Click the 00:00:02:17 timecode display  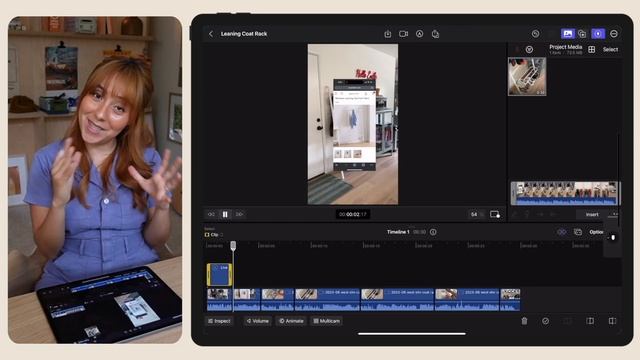point(353,214)
